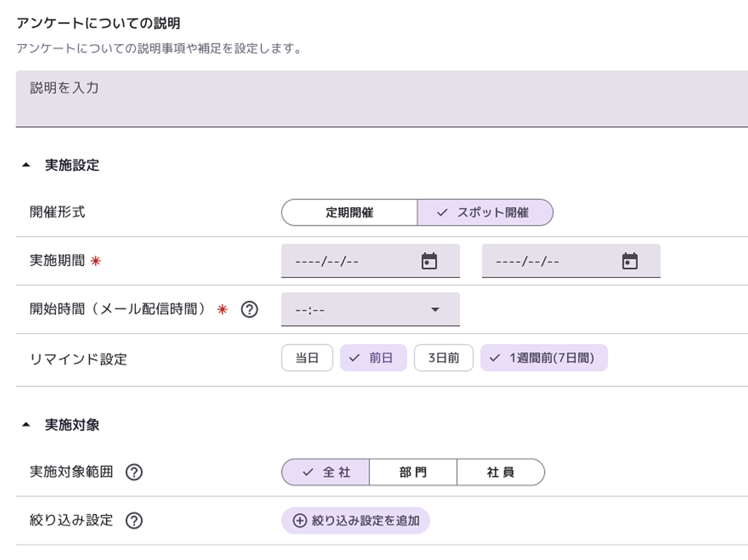The image size is (748, 560).
Task: Toggle the 当日 reminder chip
Action: click(x=307, y=358)
